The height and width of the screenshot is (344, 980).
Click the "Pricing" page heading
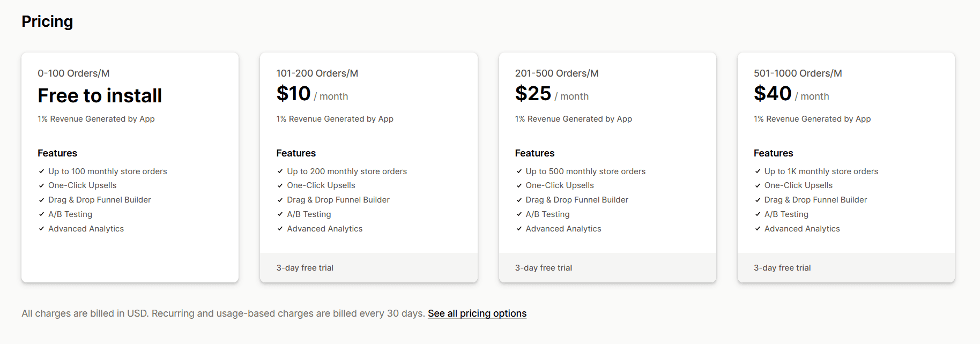47,22
